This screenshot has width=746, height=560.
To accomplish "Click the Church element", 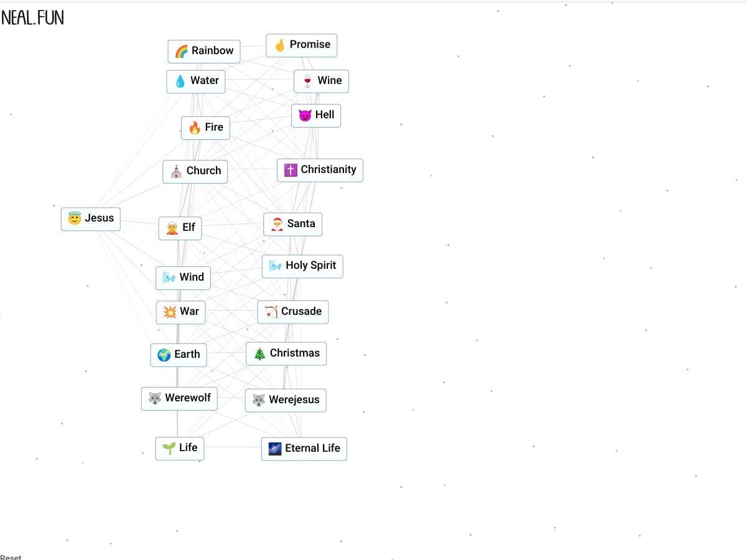I will [x=195, y=171].
